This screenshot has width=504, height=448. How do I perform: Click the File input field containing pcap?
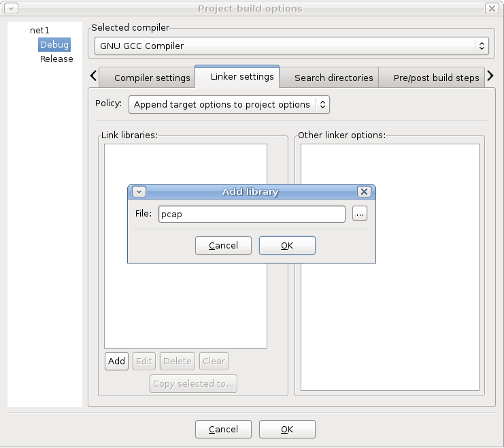(252, 214)
